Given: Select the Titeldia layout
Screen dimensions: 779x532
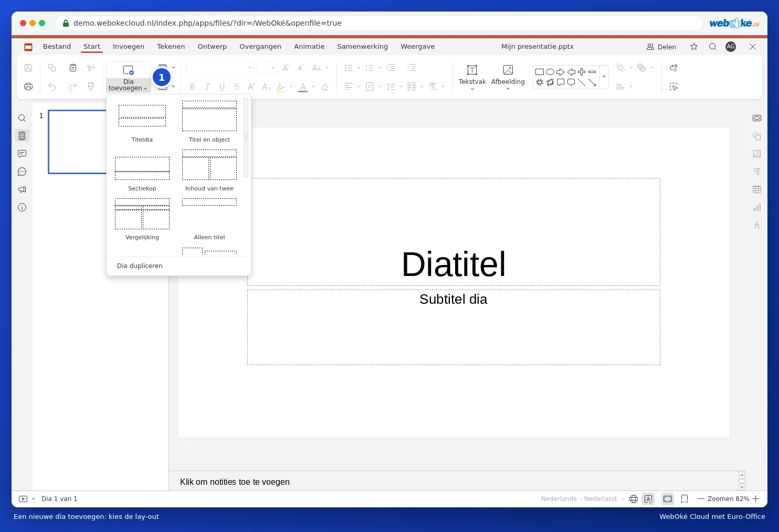Looking at the screenshot, I should (x=142, y=122).
